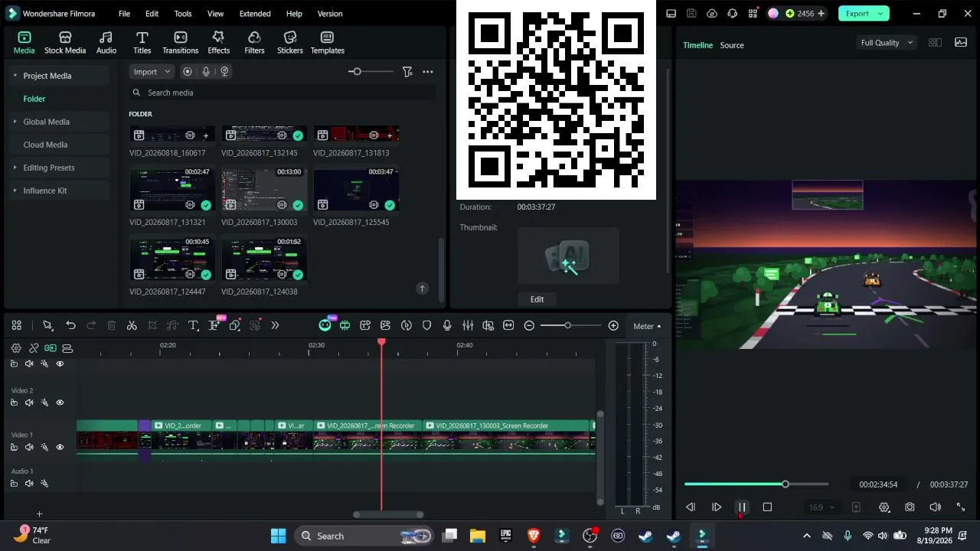Mute the Video 1 track
980x551 pixels.
click(29, 447)
